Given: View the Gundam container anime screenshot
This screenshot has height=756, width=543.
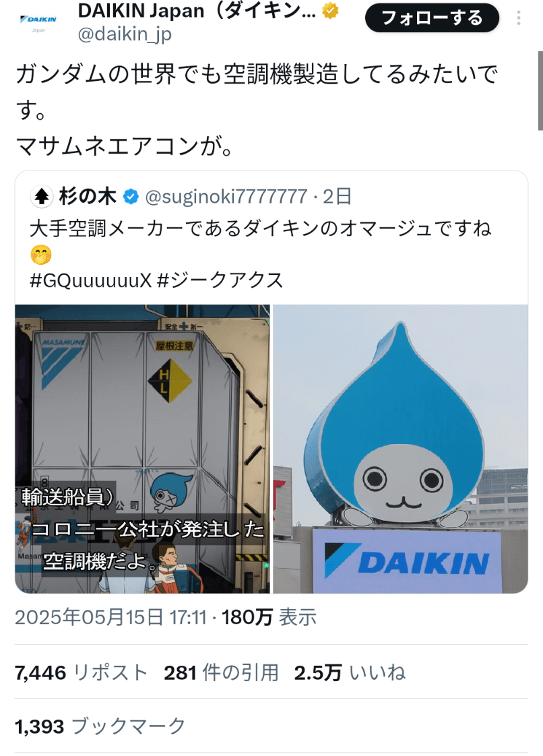Looking at the screenshot, I should 142,449.
